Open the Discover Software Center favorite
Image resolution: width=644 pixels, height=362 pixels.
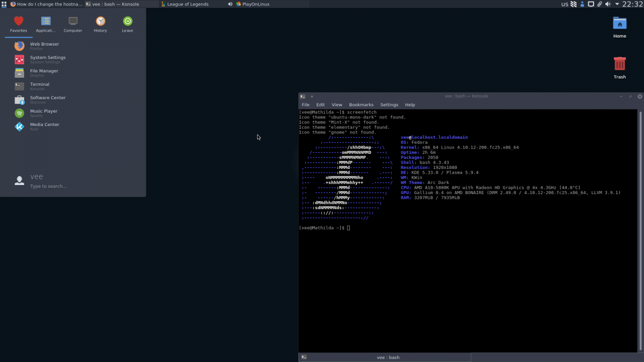(x=73, y=99)
